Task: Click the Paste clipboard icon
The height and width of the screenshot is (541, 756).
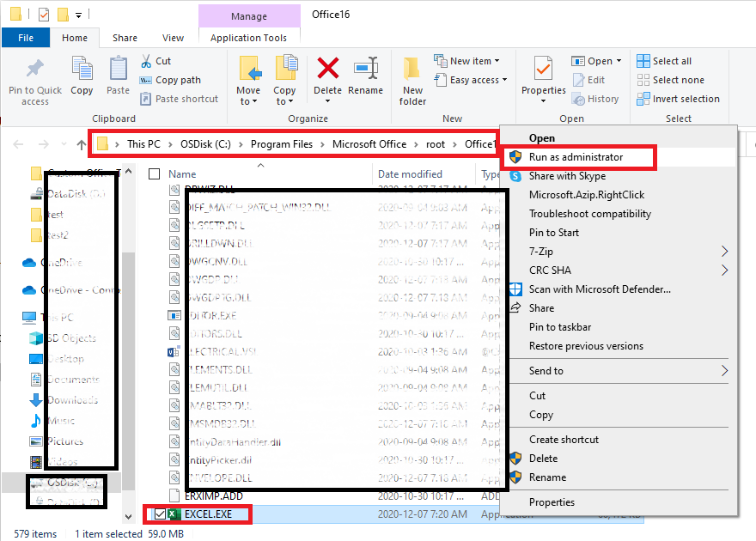Action: [x=119, y=68]
